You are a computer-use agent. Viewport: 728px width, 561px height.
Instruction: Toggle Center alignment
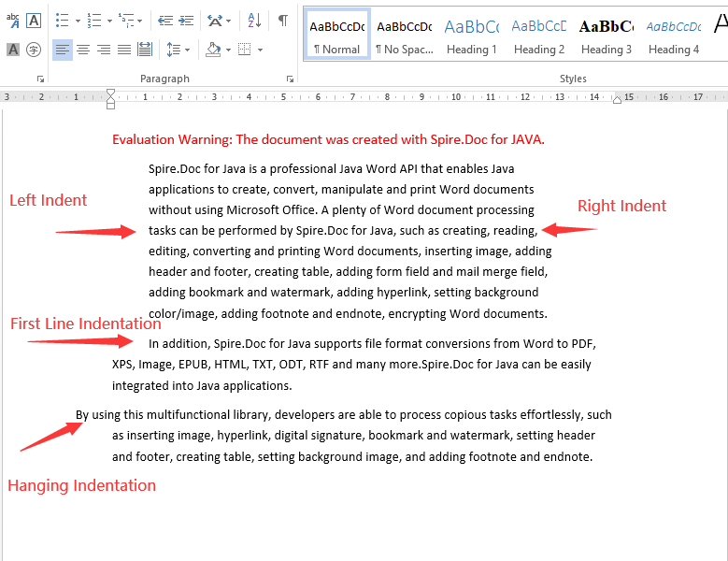click(83, 50)
